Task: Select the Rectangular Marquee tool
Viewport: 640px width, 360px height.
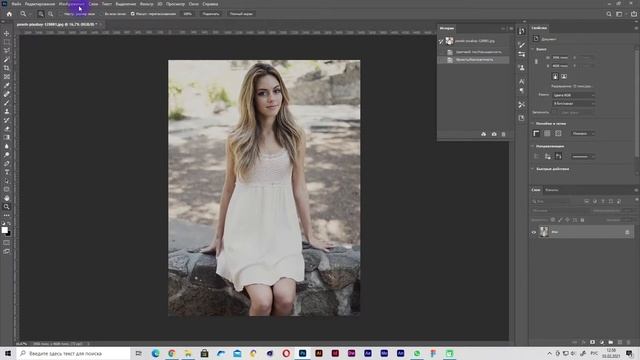Action: (7, 42)
